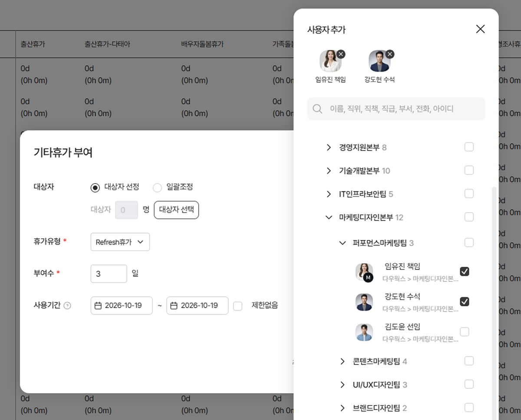Screen dimensions: 521x420
Task: Click 김도윤 선임's profile photo
Action: 364,332
